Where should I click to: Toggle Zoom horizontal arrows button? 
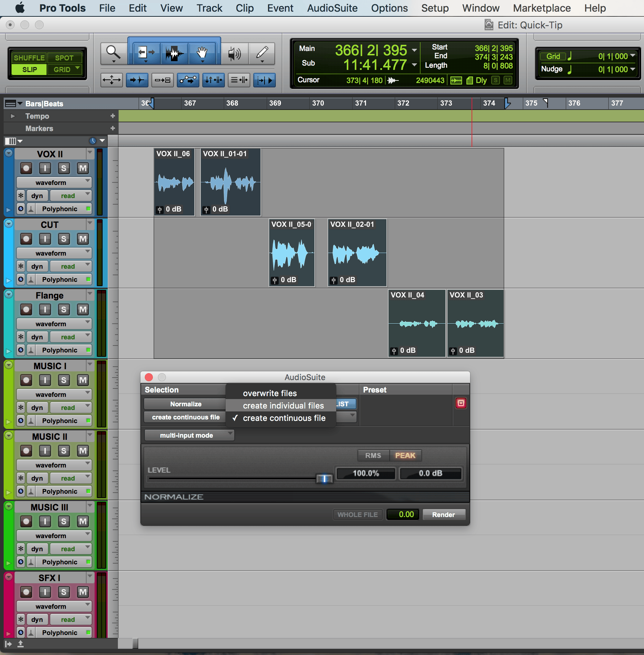tap(112, 80)
